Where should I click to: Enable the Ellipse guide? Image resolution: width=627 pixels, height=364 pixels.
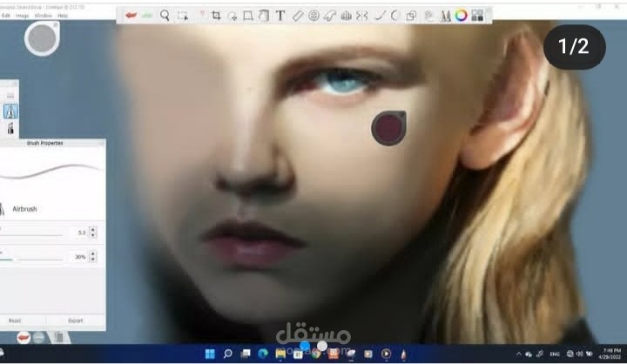pyautogui.click(x=313, y=16)
